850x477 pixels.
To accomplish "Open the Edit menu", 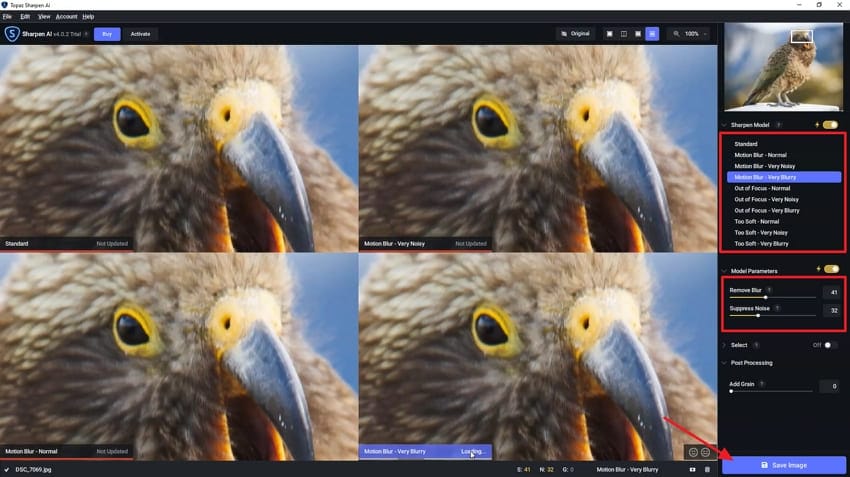I will pos(25,16).
